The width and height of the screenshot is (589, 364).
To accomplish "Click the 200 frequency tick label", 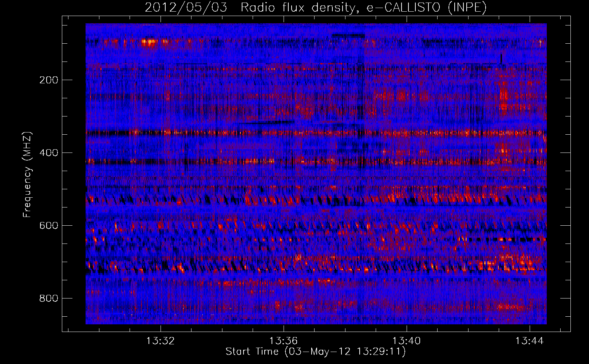I will pos(49,80).
